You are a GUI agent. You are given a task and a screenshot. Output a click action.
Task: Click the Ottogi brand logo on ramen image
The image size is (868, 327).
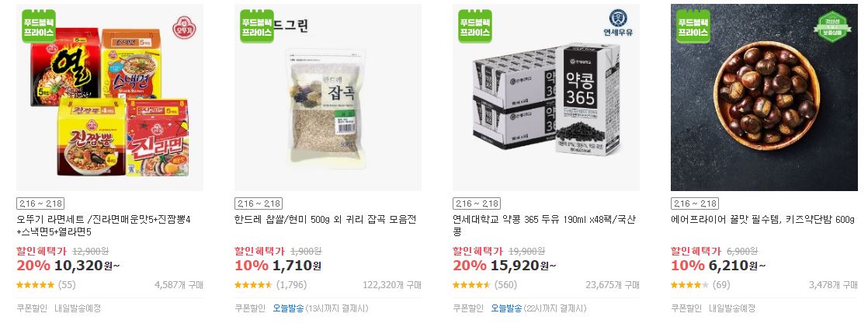click(182, 27)
